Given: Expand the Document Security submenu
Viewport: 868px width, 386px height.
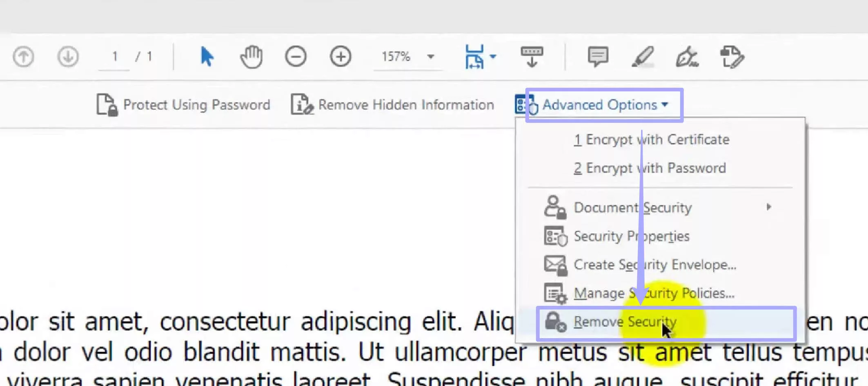Looking at the screenshot, I should 632,207.
